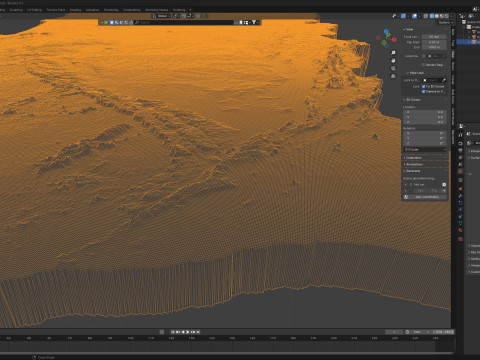The width and height of the screenshot is (480, 360).
Task: Click the cursor Location X field
Action: 425,112
